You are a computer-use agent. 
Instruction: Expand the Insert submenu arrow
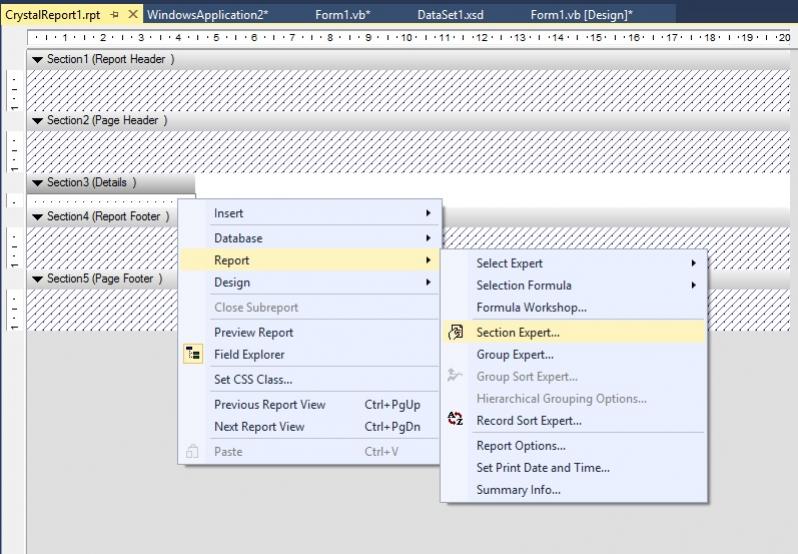[x=429, y=213]
